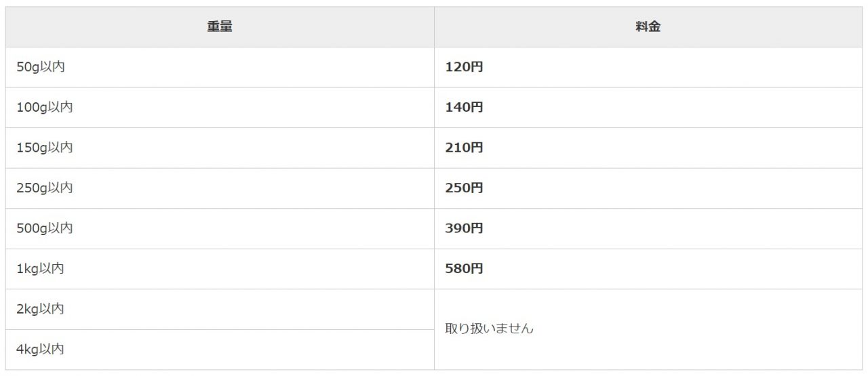
Task: Click the 重量 column header
Action: [x=220, y=27]
